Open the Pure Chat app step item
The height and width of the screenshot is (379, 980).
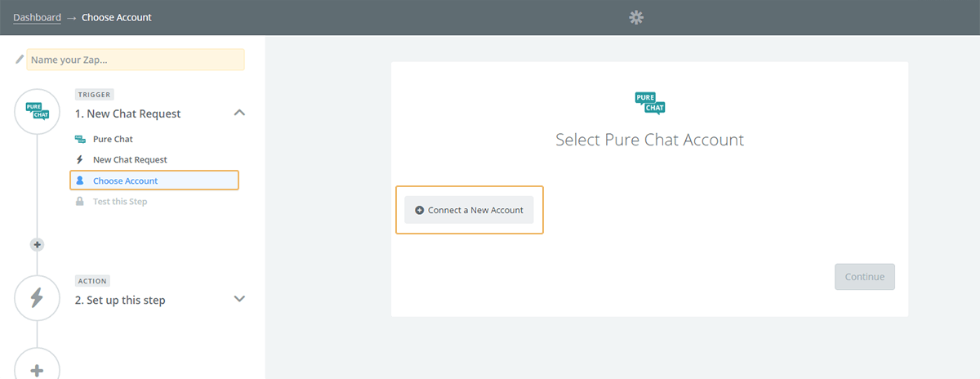[x=113, y=139]
